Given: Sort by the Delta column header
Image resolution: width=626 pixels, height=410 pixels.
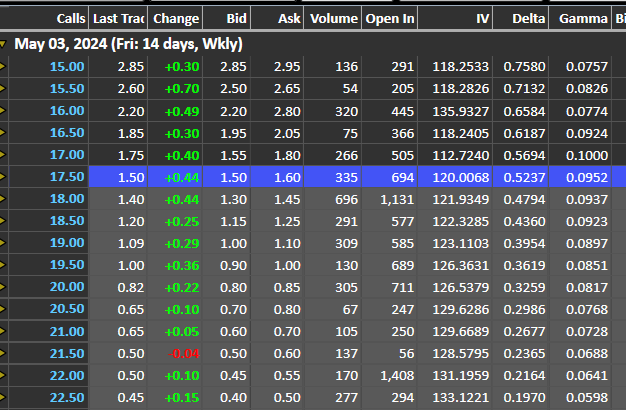Looking at the screenshot, I should pyautogui.click(x=521, y=18).
